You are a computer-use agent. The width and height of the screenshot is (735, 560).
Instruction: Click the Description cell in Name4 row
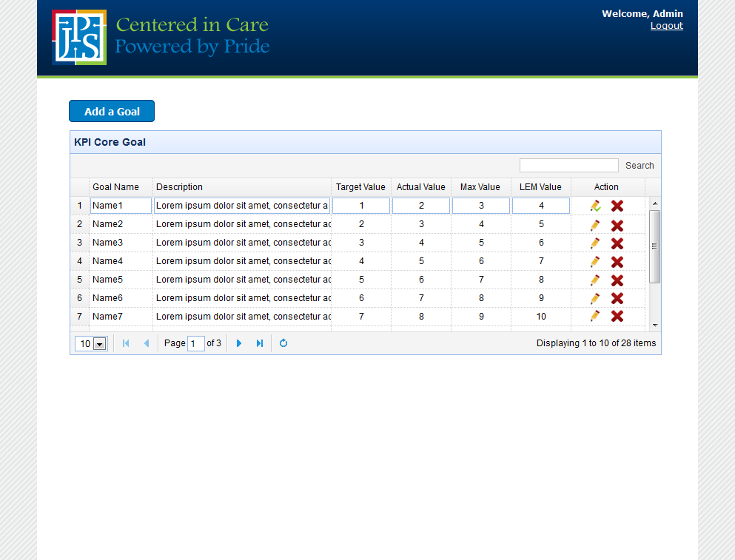pyautogui.click(x=242, y=261)
